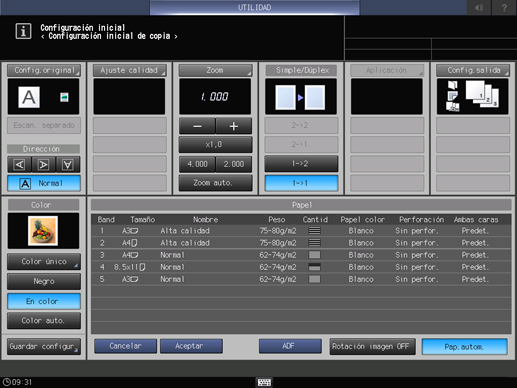The image size is (517, 388).
Task: Click the Papel section header
Action: [301, 205]
